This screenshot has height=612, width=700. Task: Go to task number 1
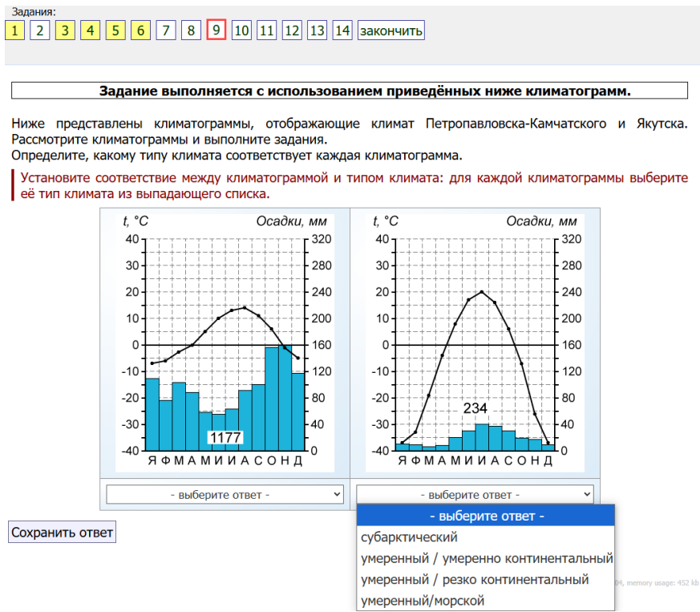[x=14, y=30]
